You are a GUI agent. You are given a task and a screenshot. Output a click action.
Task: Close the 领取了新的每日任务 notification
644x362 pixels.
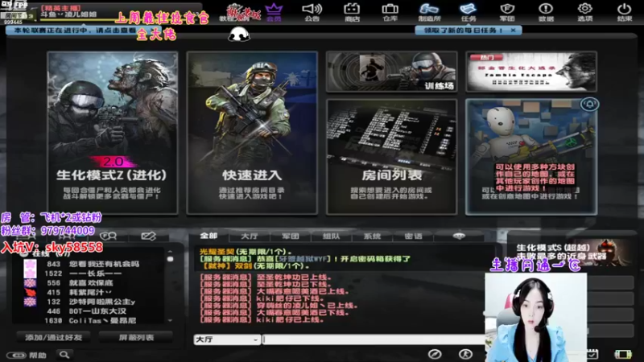514,31
